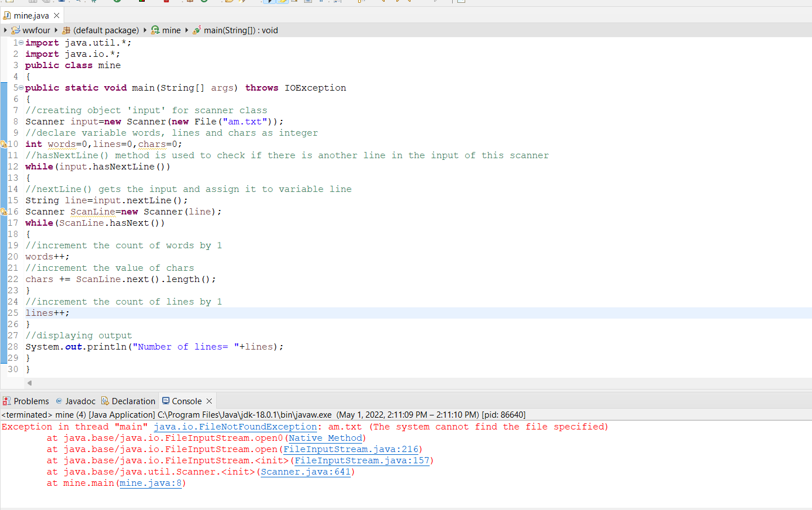This screenshot has width=812, height=510.
Task: Open the Run dropdown arrow in the toolbar
Action: coord(124,3)
